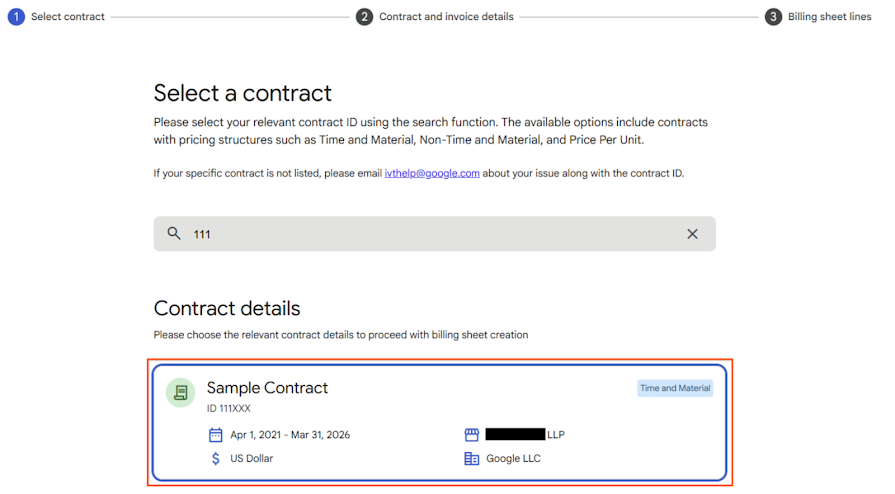Click the dollar sign currency icon
This screenshot has width=895, height=494.
(x=215, y=459)
